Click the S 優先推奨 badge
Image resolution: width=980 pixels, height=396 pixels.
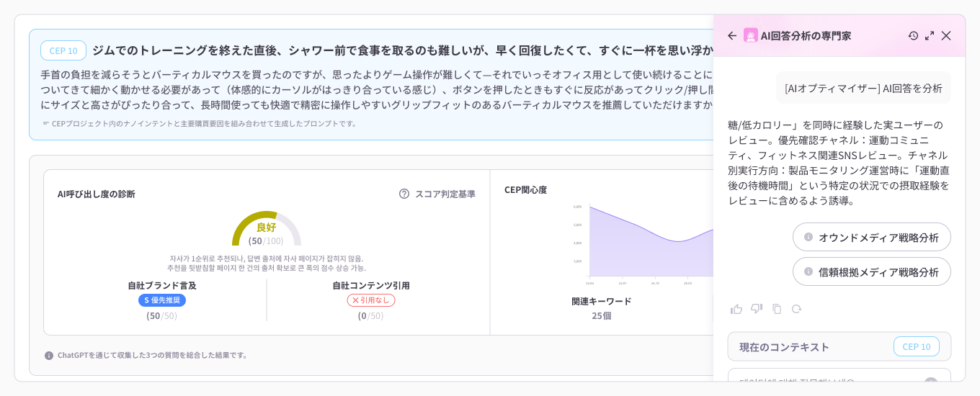coord(162,300)
